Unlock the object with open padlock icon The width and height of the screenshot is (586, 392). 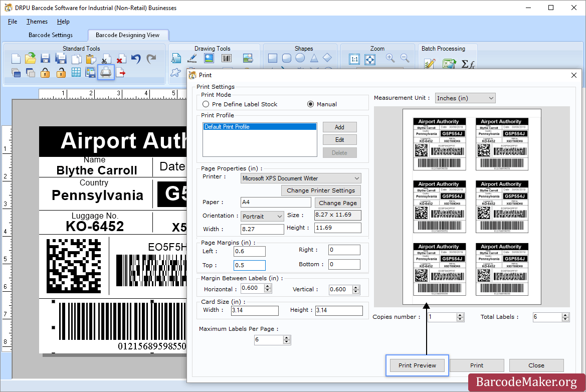tap(61, 73)
